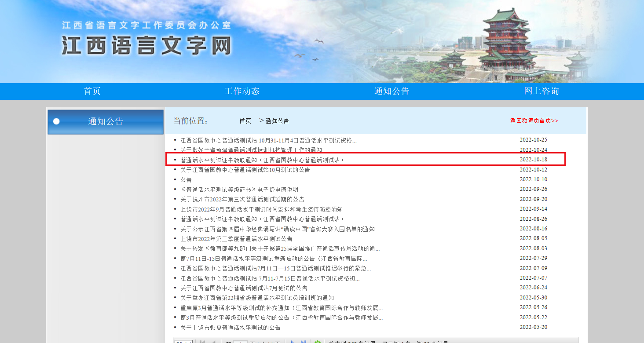Click the 江西省语言文字工作委员会办公室 header text
Image resolution: width=644 pixels, height=343 pixels.
coord(146,25)
